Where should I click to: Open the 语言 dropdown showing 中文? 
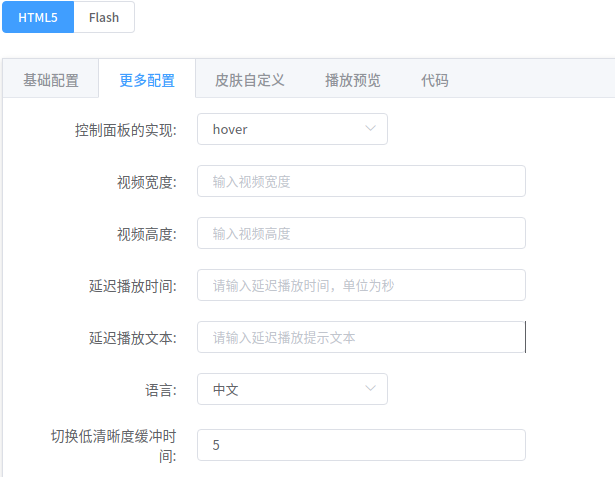point(292,389)
